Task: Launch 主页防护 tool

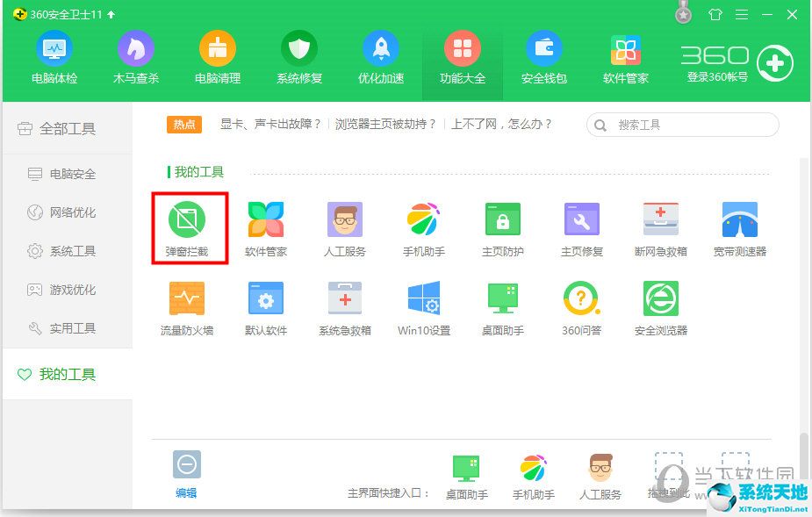Action: [x=503, y=228]
